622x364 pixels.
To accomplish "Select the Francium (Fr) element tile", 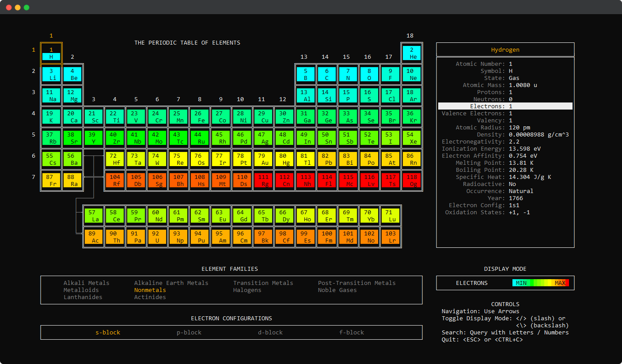I will point(51,180).
